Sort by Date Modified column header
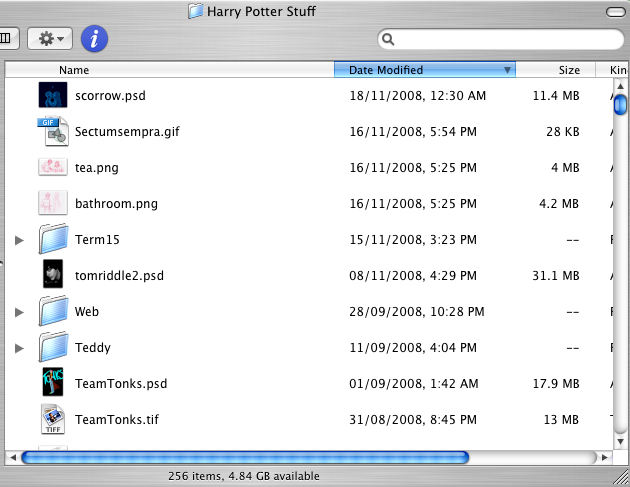The height and width of the screenshot is (487, 630). coord(425,70)
